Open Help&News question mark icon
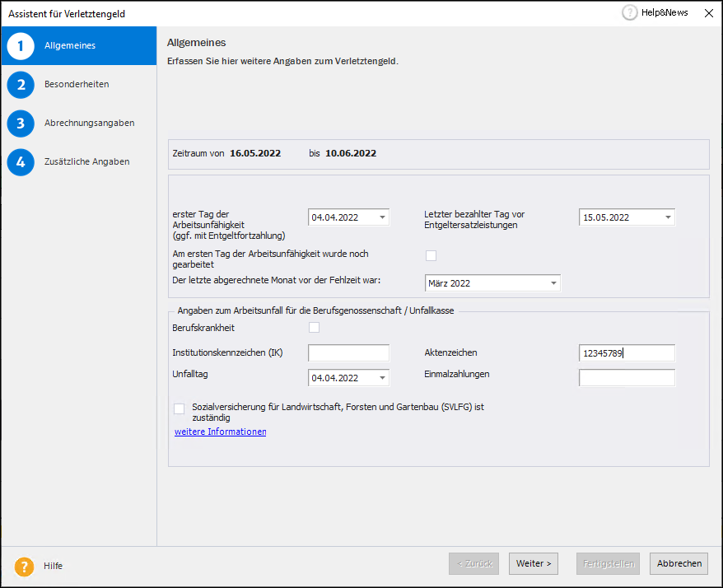 point(630,13)
